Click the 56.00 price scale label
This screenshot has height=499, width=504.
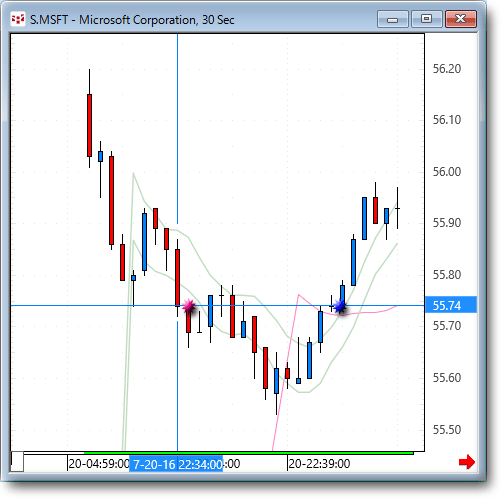coord(447,172)
